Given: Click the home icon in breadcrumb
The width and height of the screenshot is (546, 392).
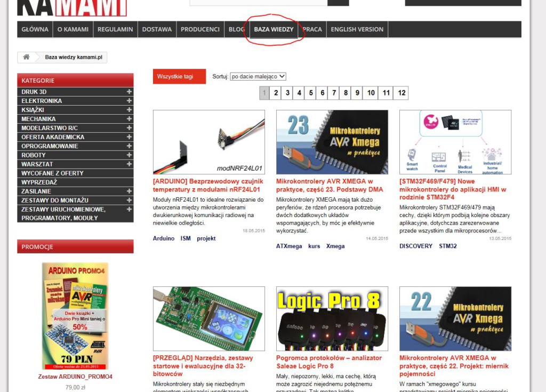Looking at the screenshot, I should (x=26, y=57).
